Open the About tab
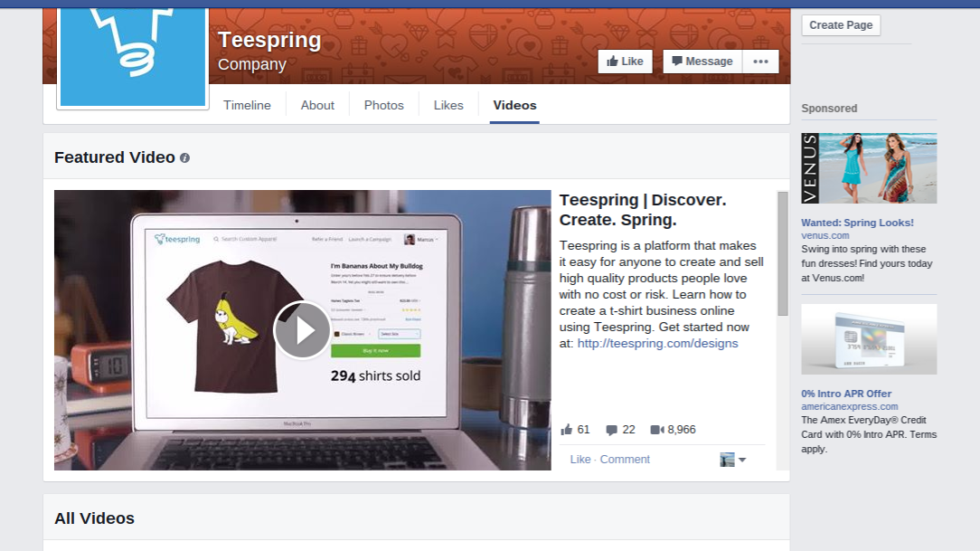The image size is (980, 551). (x=317, y=105)
